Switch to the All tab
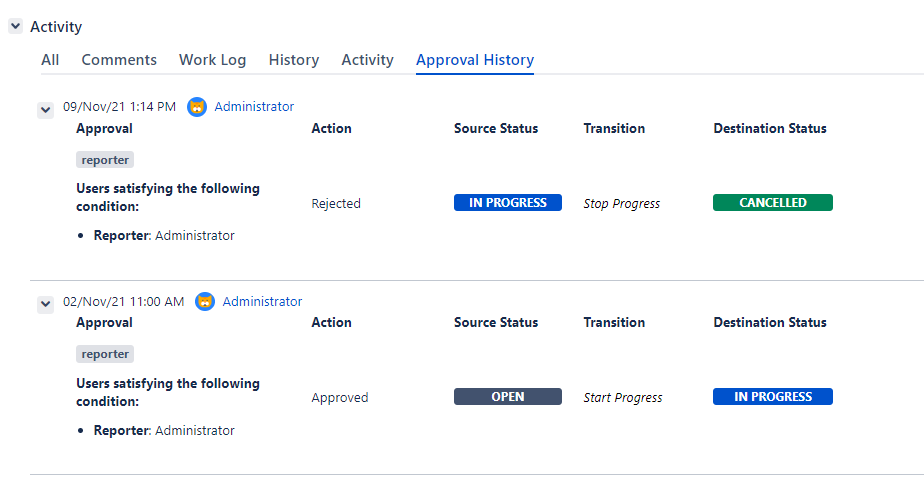 pos(50,60)
